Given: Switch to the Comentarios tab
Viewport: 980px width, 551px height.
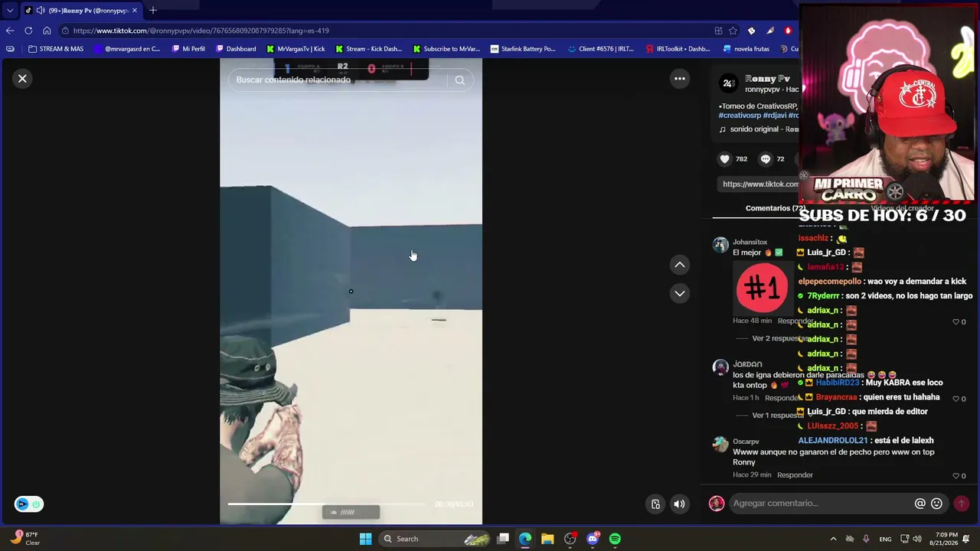Looking at the screenshot, I should 775,208.
